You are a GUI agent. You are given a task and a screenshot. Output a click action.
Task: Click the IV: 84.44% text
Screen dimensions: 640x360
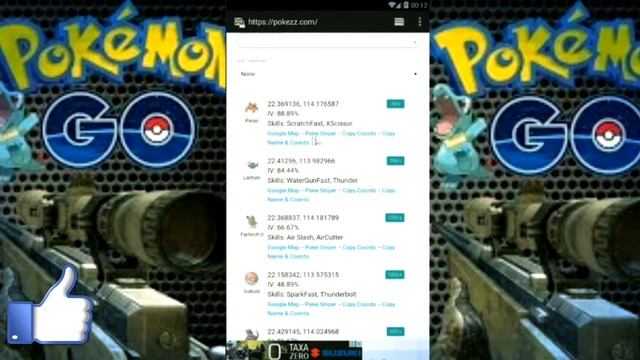click(283, 171)
